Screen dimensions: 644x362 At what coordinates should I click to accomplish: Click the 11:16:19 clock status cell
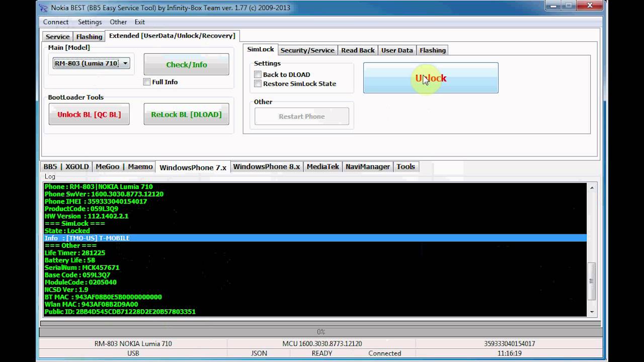click(509, 353)
